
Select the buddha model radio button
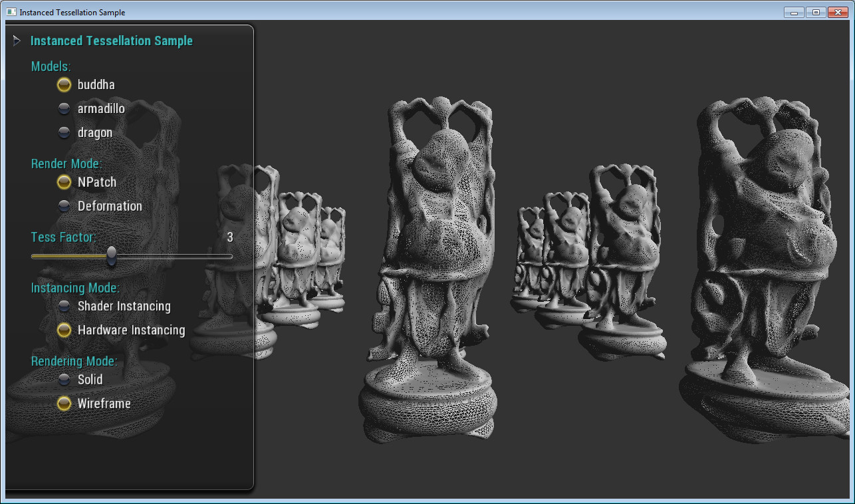64,84
